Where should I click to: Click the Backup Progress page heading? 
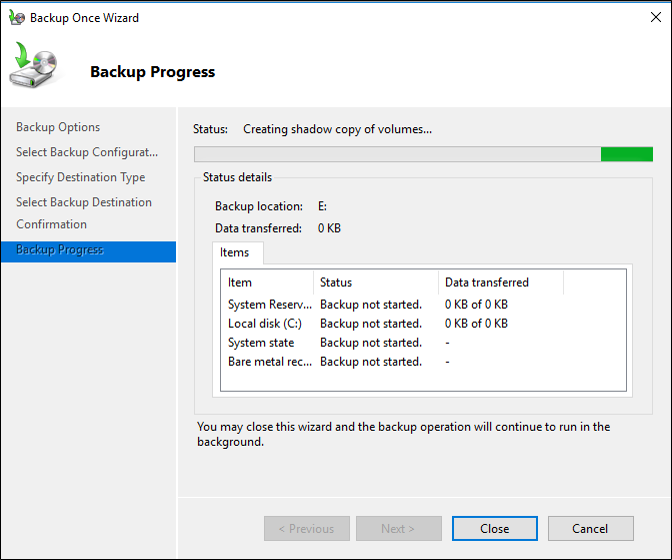coord(153,72)
